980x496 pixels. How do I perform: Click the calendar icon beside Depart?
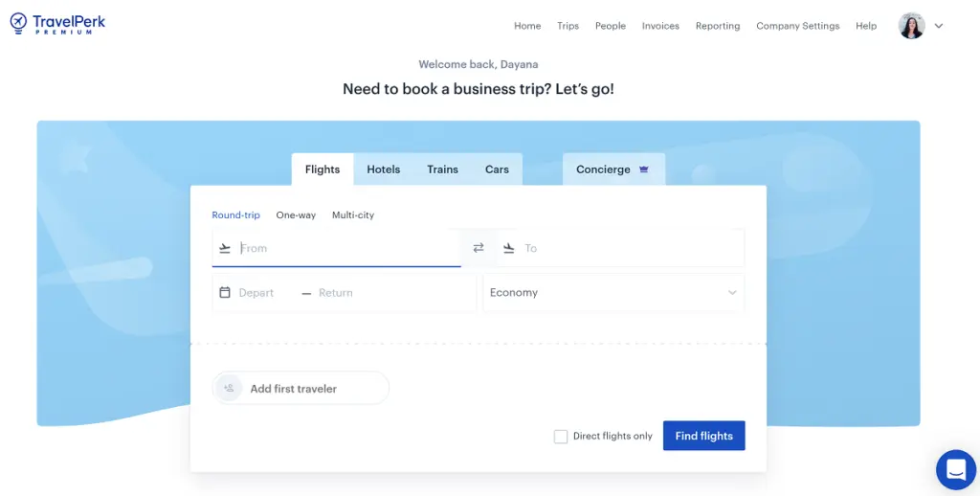pyautogui.click(x=225, y=293)
